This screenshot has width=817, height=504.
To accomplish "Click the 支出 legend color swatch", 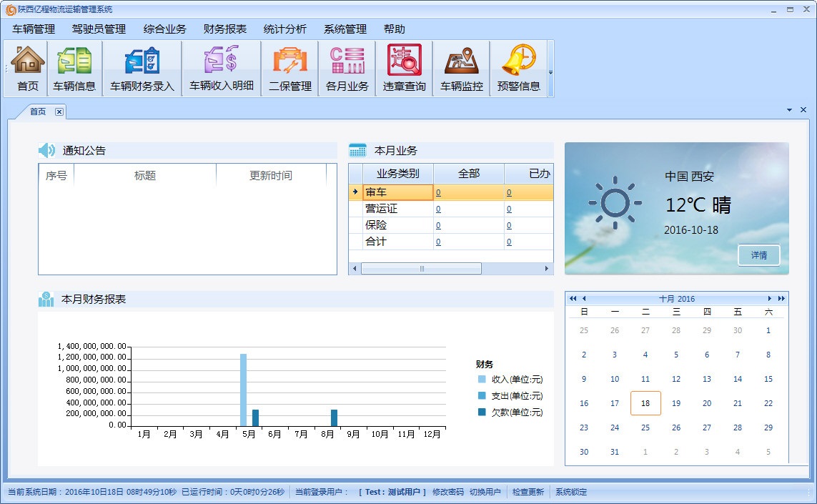I will (x=482, y=395).
